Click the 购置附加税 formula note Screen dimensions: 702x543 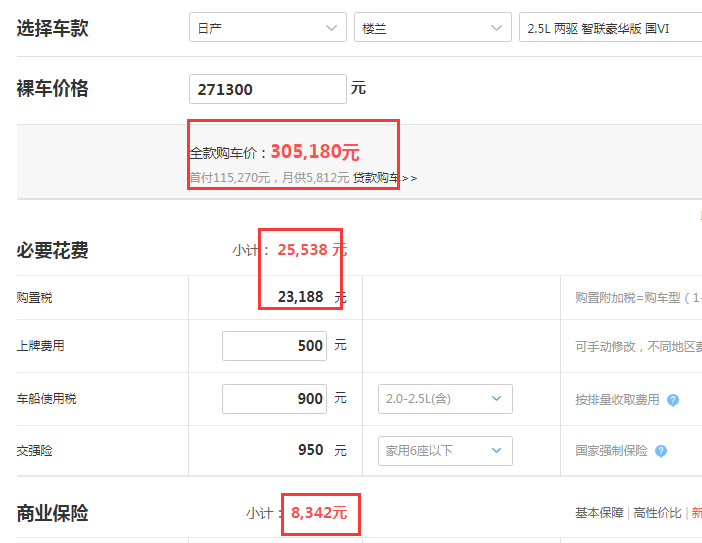pyautogui.click(x=638, y=298)
